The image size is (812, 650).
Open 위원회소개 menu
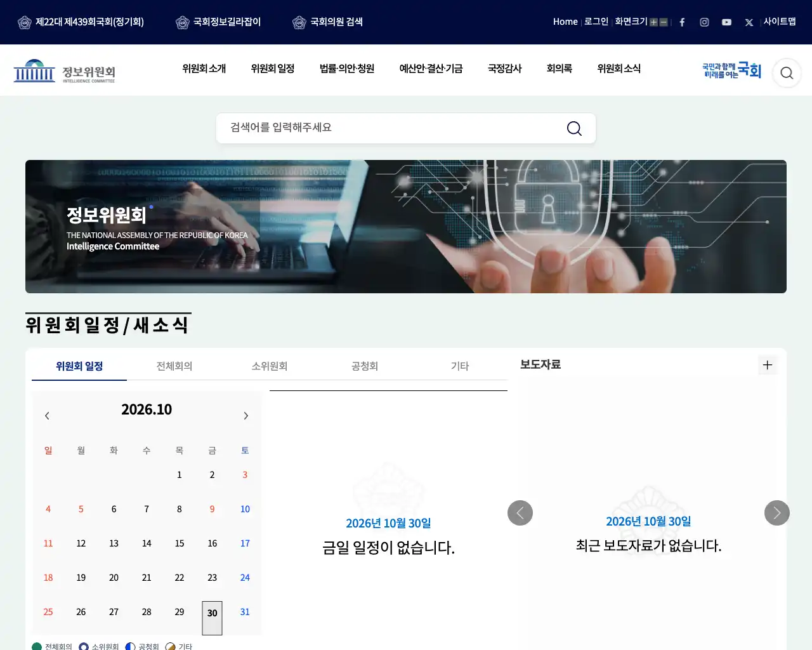pos(204,69)
